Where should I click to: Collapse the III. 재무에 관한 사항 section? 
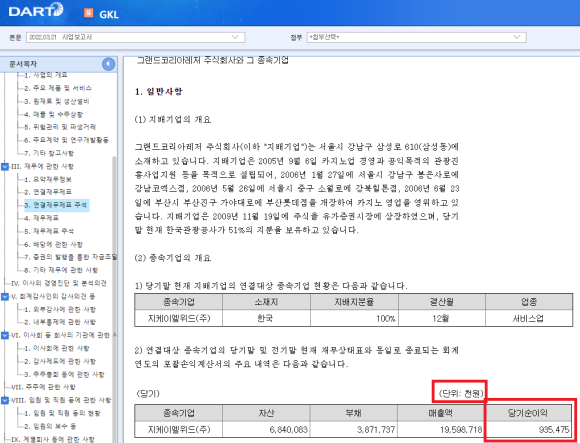tap(5, 166)
